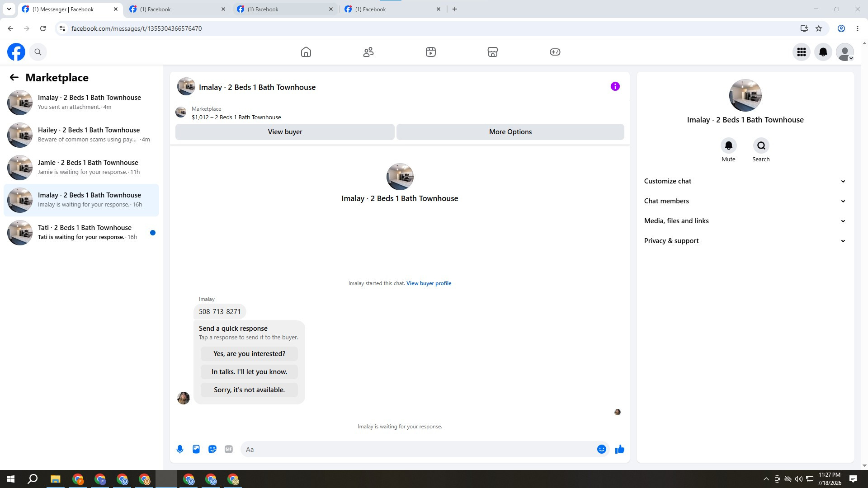Send 'Sorry, it's not available.' response
868x488 pixels.
click(x=249, y=390)
